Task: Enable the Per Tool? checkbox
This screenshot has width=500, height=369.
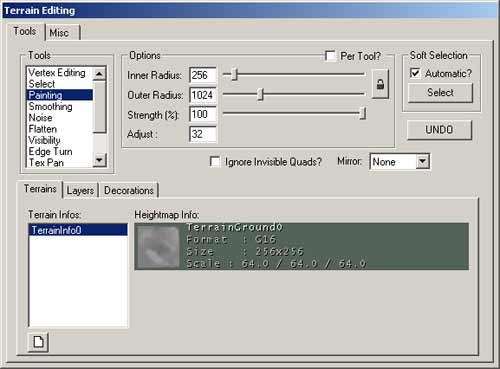Action: point(330,56)
